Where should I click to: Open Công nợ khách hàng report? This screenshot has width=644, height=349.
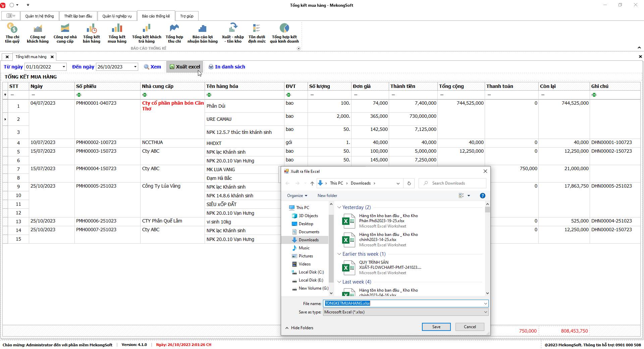(38, 33)
